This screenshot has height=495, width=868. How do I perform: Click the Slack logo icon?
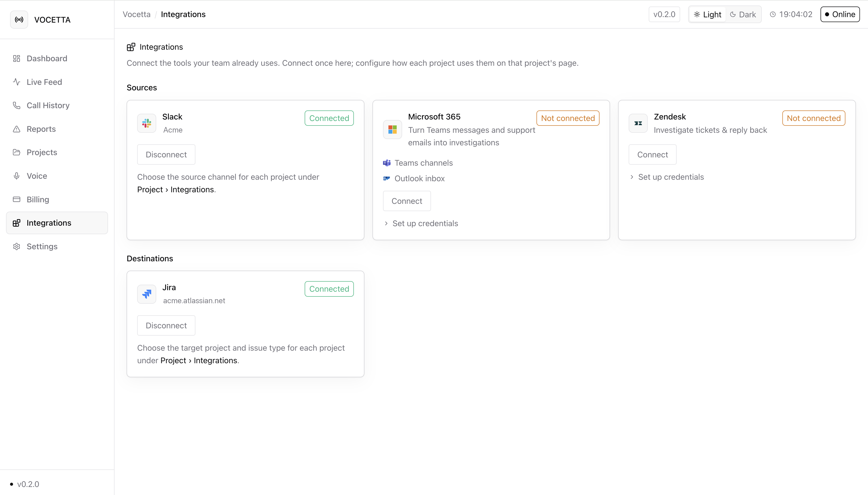click(147, 123)
